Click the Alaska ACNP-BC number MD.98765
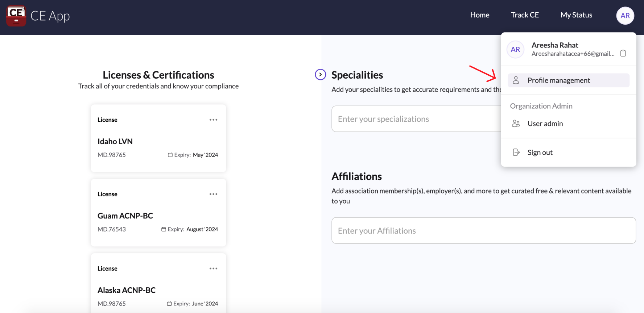This screenshot has height=313, width=644. [112, 304]
